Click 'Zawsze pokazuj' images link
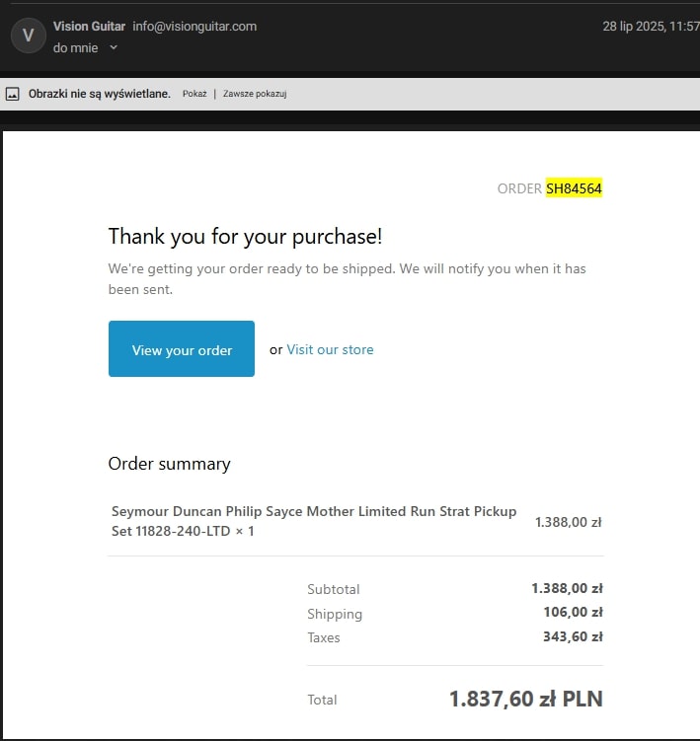This screenshot has width=700, height=741. 255,94
